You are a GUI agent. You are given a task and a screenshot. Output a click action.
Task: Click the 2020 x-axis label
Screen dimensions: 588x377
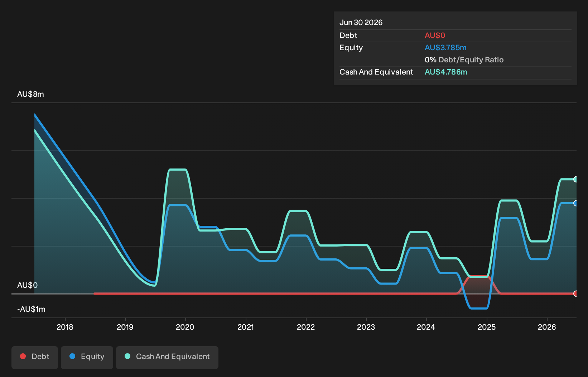[x=185, y=327]
